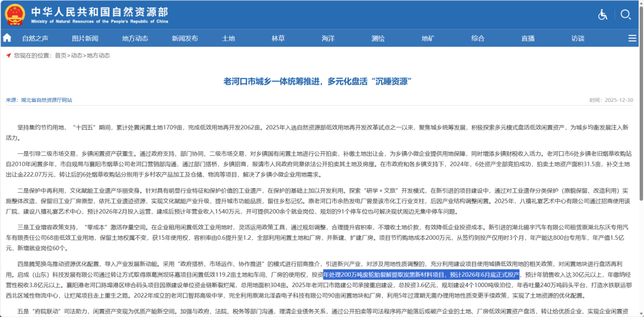This screenshot has height=317, width=644.
Task: Go home via the house icon
Action: 7,38
